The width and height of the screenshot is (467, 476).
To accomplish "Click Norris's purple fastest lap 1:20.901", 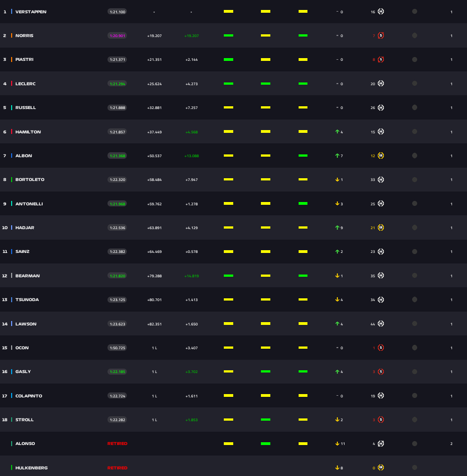I will [x=117, y=36].
